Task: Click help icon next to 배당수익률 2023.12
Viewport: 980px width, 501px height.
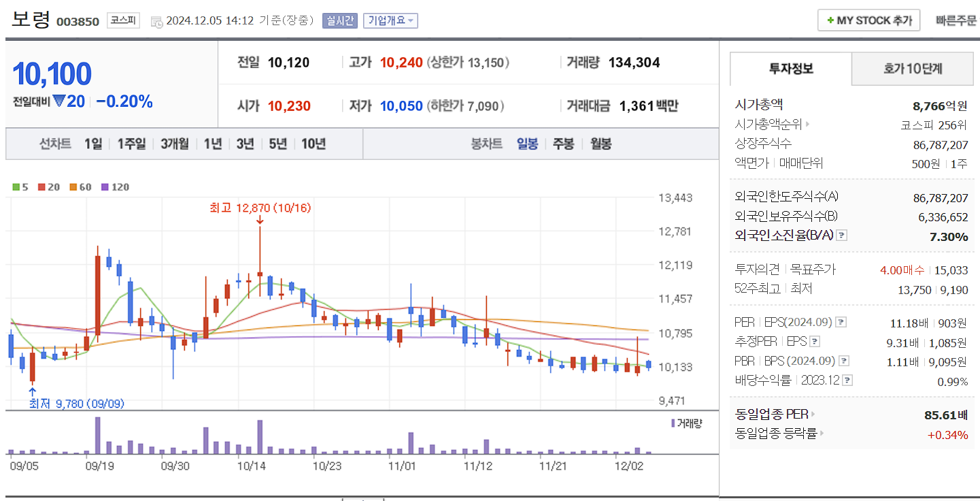Action: 847,380
